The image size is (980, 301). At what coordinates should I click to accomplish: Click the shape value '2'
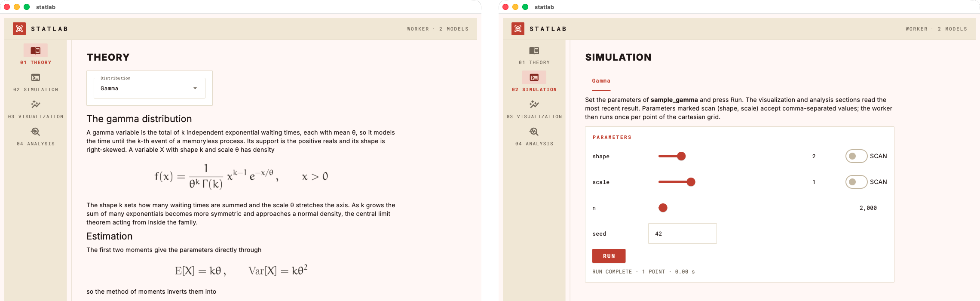[x=814, y=156]
